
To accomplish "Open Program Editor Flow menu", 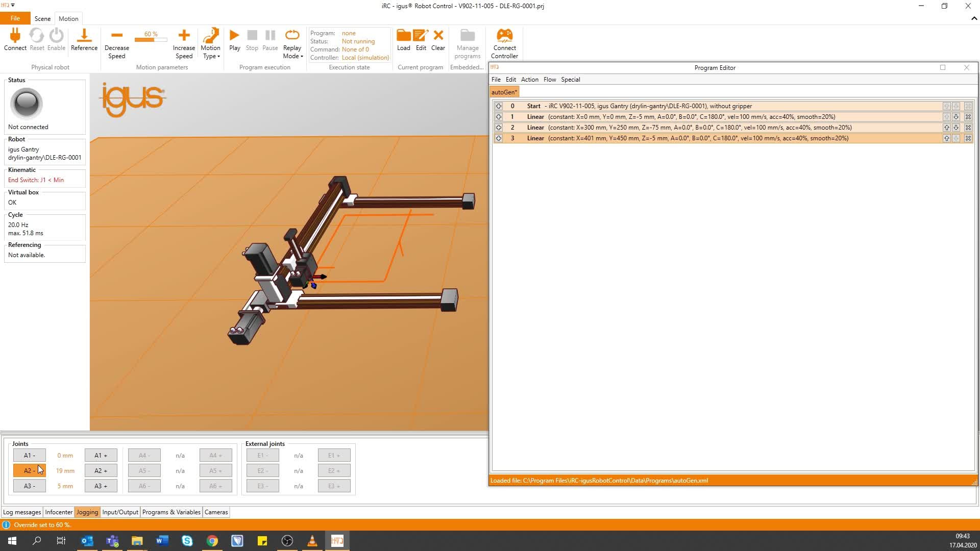I will 550,80.
